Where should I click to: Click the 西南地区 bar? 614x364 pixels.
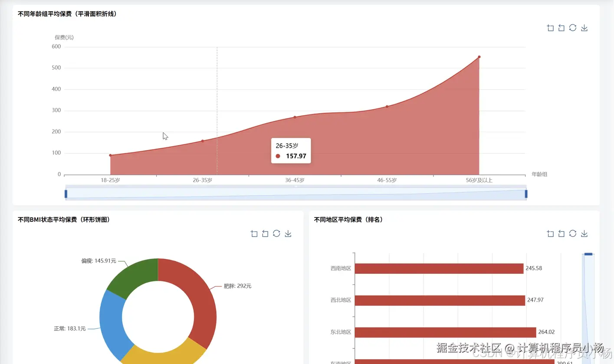click(439, 269)
